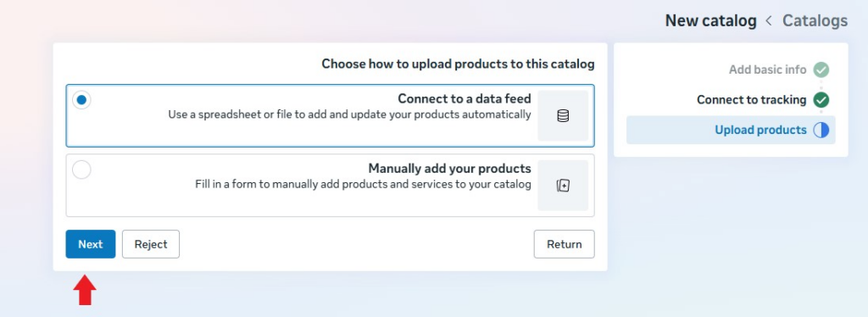This screenshot has height=317, width=868.
Task: Click the faded checkmark beside Add basic info
Action: pos(821,70)
